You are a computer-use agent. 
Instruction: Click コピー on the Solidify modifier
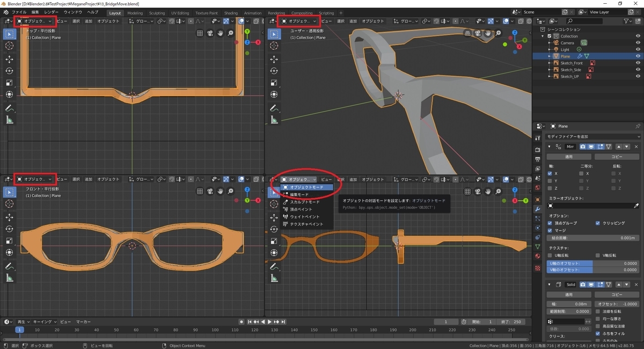click(x=617, y=295)
